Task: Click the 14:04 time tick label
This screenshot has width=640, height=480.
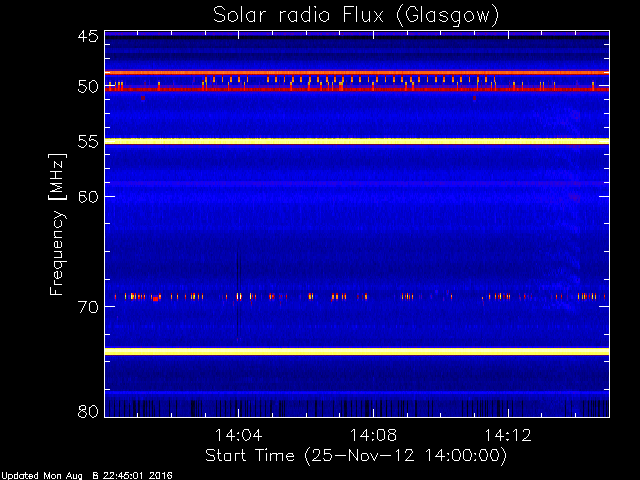Action: (238, 435)
